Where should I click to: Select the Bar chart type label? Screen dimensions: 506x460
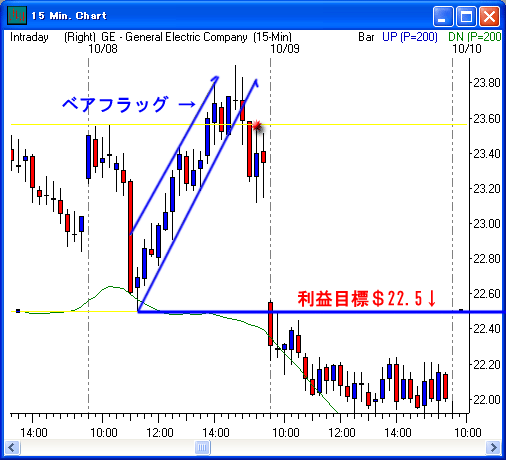coord(366,37)
